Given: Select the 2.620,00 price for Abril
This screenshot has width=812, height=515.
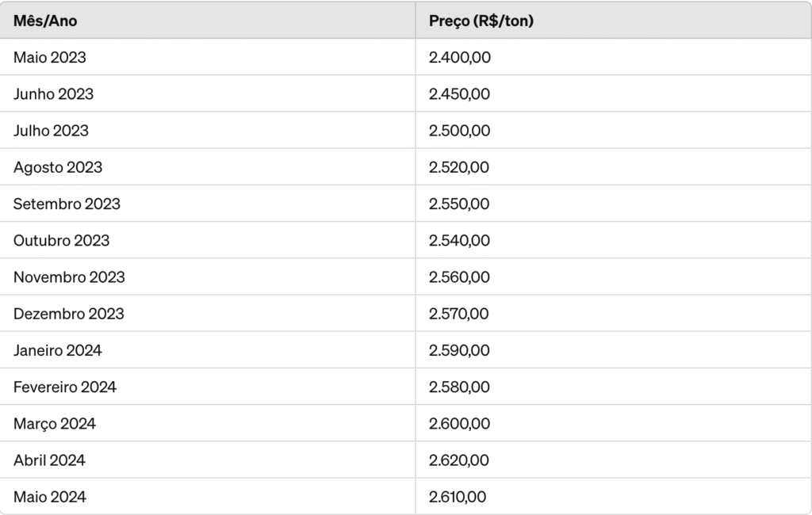Looking at the screenshot, I should pos(459,460).
